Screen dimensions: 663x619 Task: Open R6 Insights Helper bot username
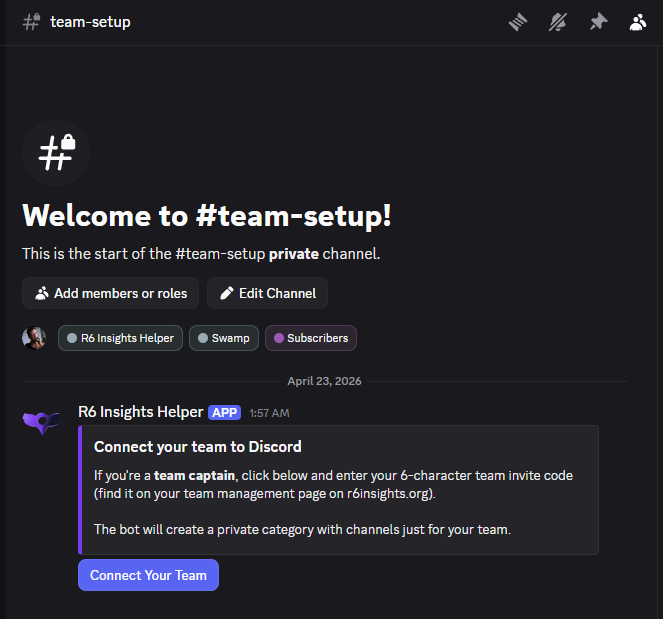click(x=141, y=412)
